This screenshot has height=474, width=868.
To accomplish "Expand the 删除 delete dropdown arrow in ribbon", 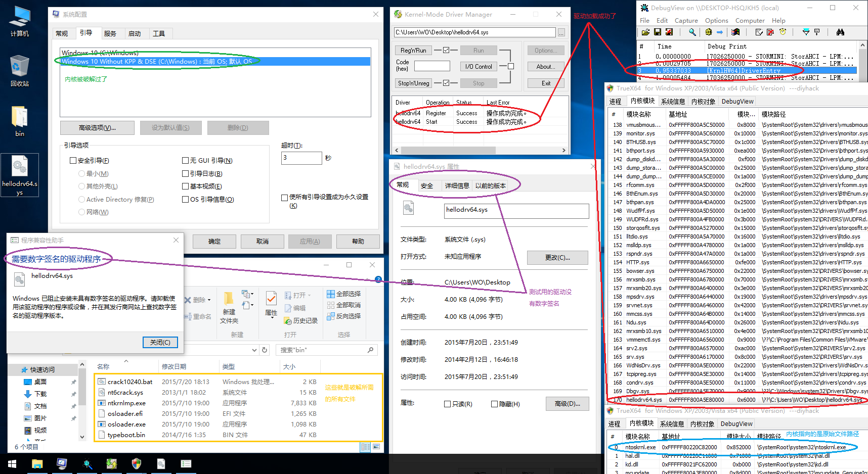I will point(209,300).
